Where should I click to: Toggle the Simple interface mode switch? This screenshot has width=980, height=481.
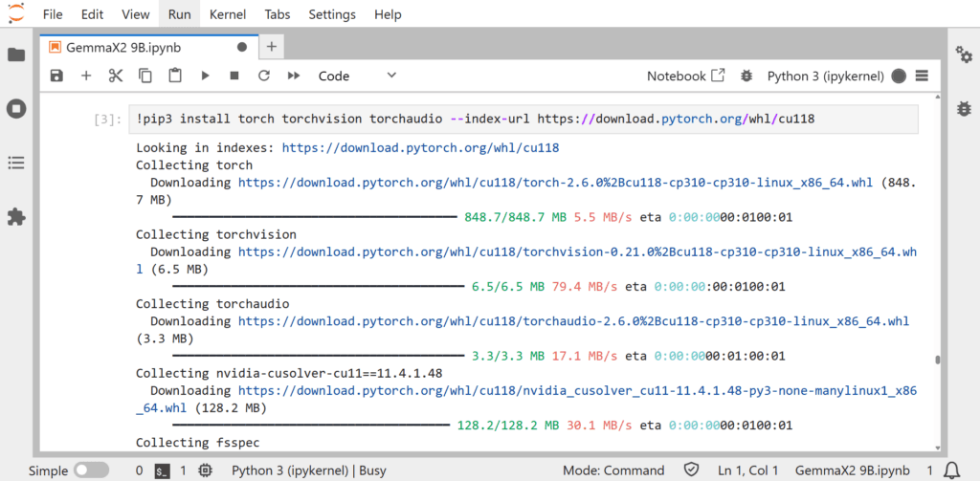point(91,470)
